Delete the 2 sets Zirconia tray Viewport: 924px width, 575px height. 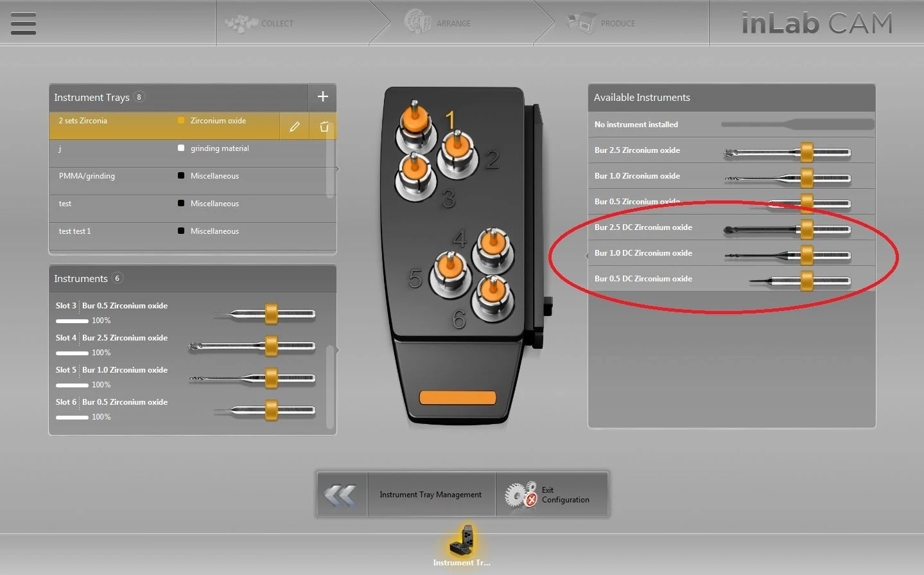pos(324,127)
